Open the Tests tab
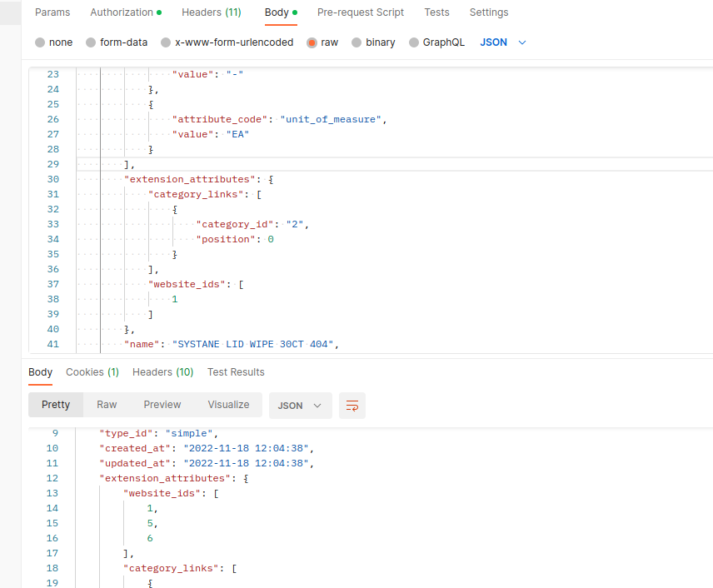 pyautogui.click(x=436, y=12)
